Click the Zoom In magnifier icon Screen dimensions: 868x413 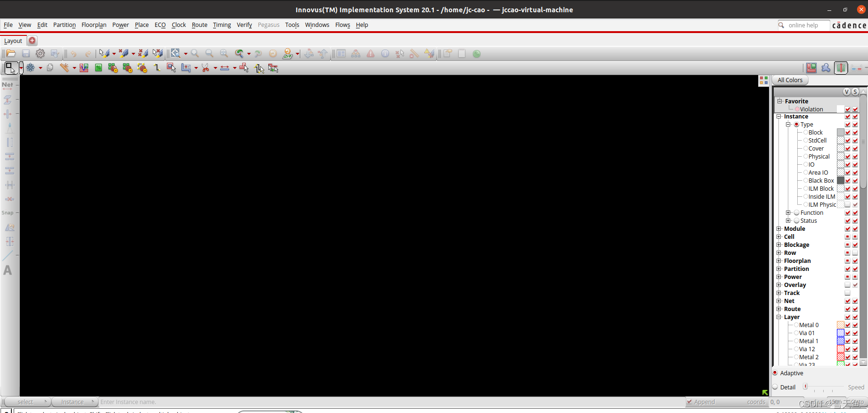click(195, 54)
